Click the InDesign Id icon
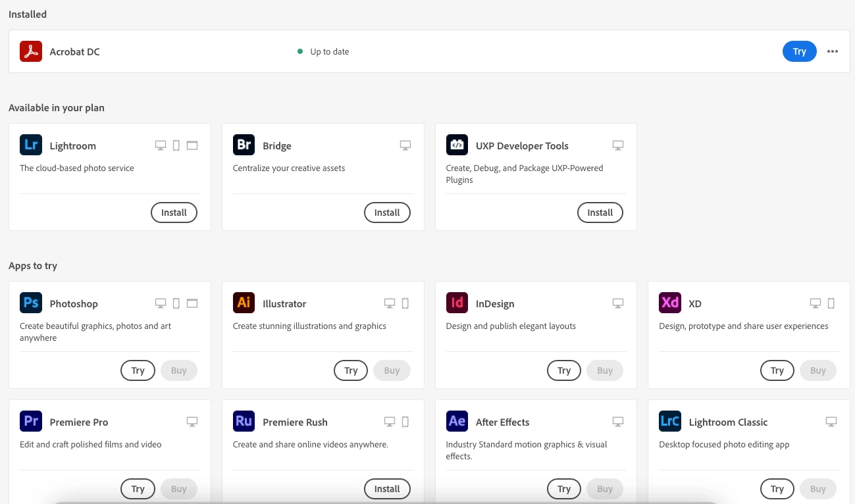 pyautogui.click(x=457, y=303)
